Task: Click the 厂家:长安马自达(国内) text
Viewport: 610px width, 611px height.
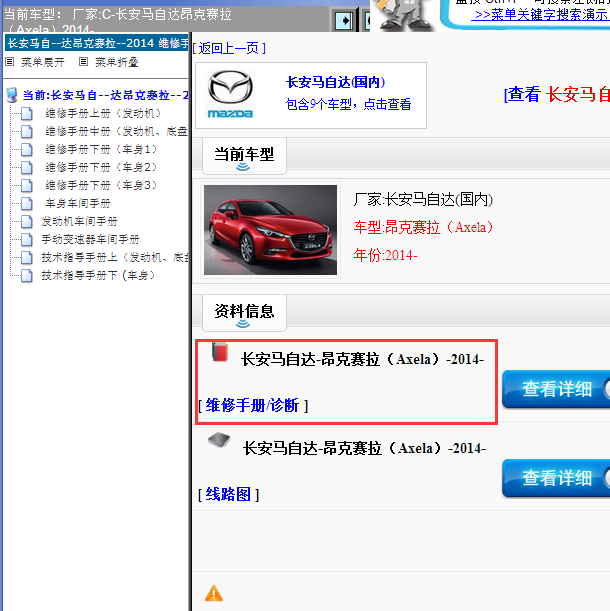Action: coord(423,200)
